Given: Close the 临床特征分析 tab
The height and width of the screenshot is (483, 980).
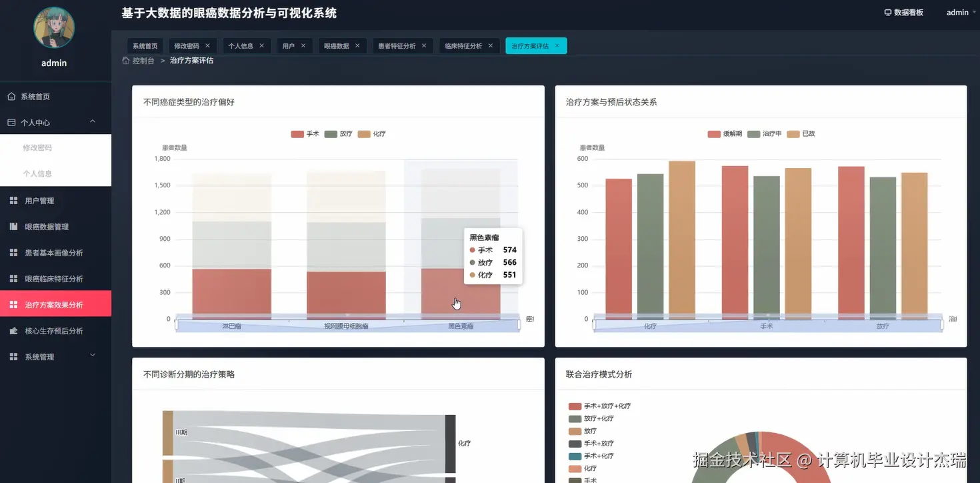Looking at the screenshot, I should [x=490, y=45].
